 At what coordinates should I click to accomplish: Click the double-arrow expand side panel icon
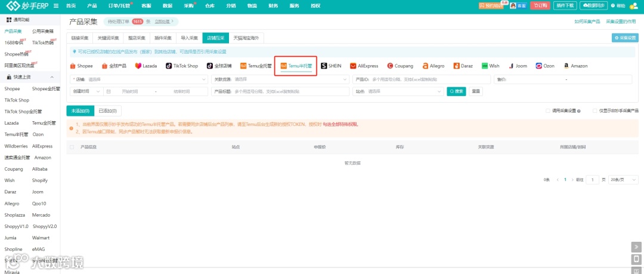tap(636, 247)
